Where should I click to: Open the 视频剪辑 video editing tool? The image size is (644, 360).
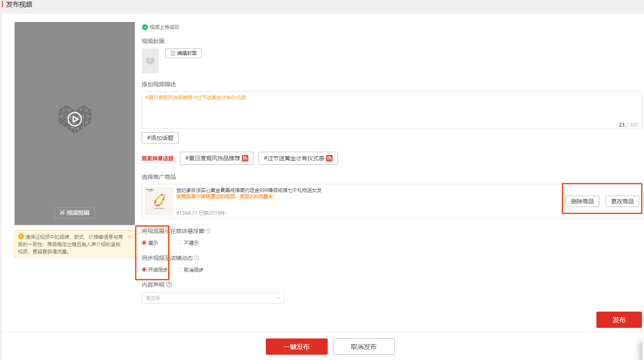click(x=74, y=213)
